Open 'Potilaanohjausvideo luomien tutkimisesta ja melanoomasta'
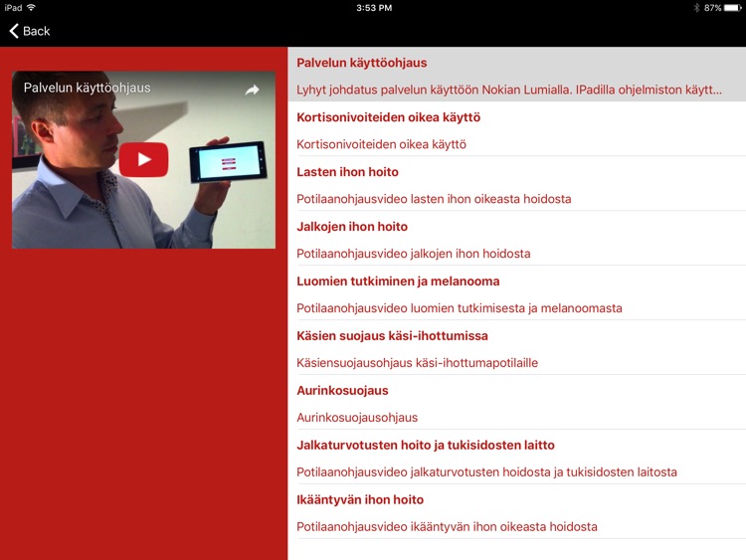The width and height of the screenshot is (746, 560). (x=460, y=308)
